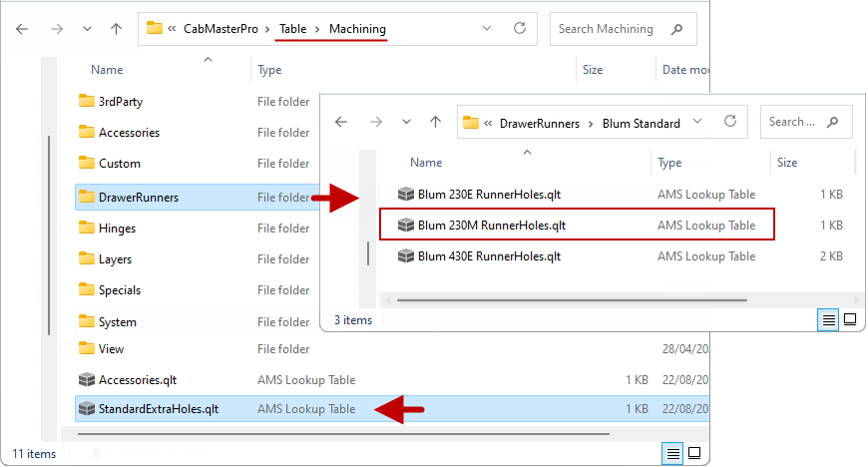
Task: Go forward in the Machining window
Action: coord(57,29)
